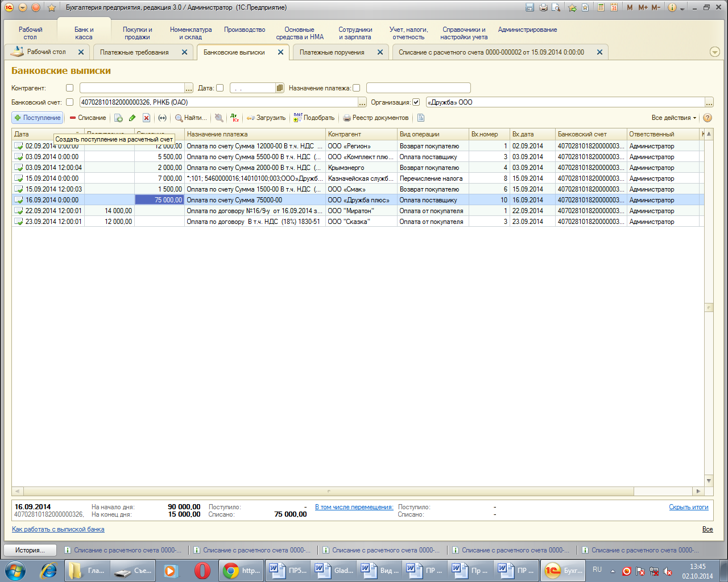Open print preview from title bar
Viewport: 728px width, 582px height.
(556, 7)
